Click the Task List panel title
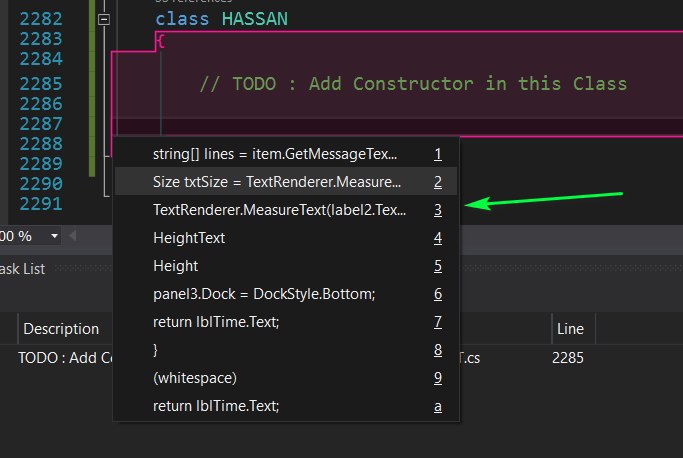Viewport: 683px width, 458px height. 22,269
